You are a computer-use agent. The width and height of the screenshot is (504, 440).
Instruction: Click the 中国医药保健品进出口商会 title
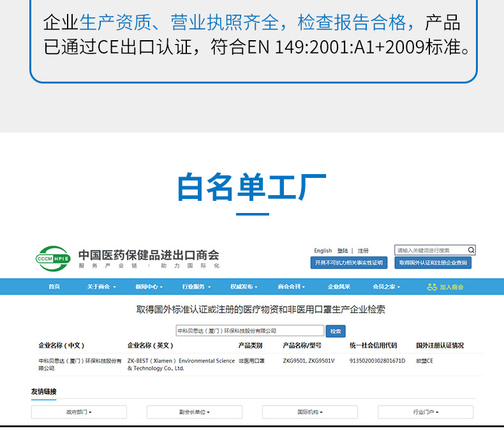click(149, 255)
